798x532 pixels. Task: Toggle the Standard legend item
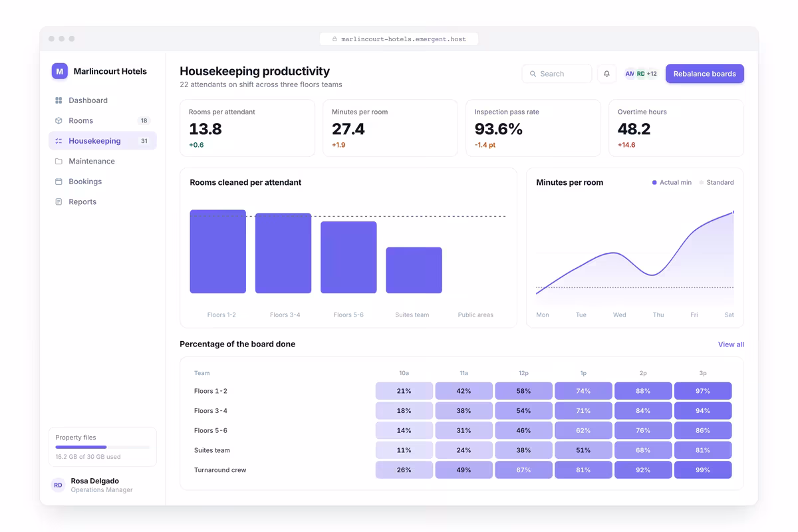(716, 182)
